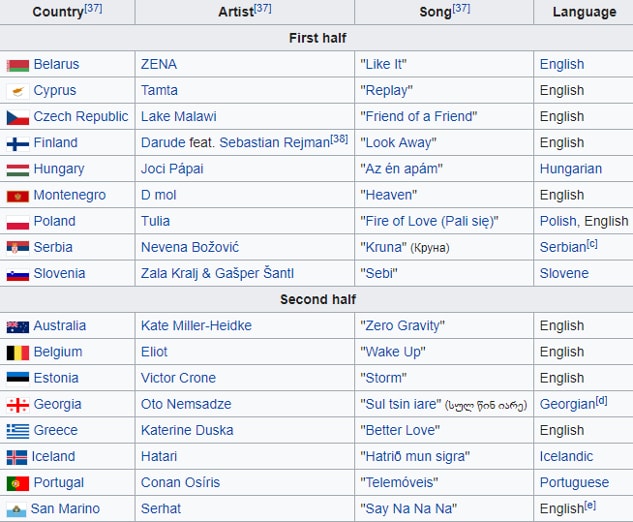Click the Montenegro flag icon

18,196
